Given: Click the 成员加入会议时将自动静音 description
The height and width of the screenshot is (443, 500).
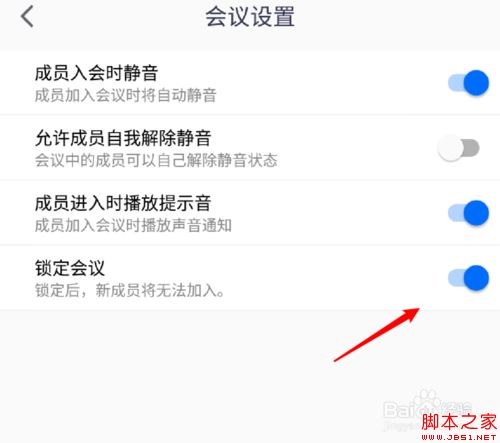Looking at the screenshot, I should (126, 95).
